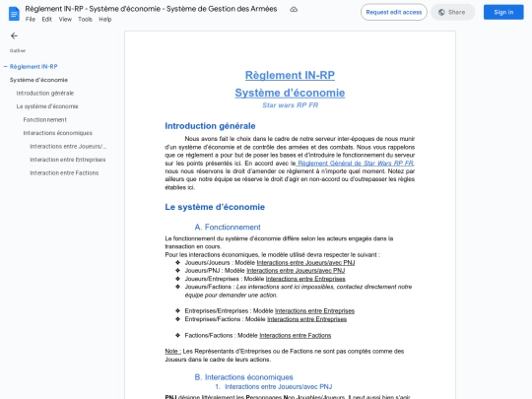532x399 pixels.
Task: Select Interactions économiques in the outline
Action: (x=58, y=133)
